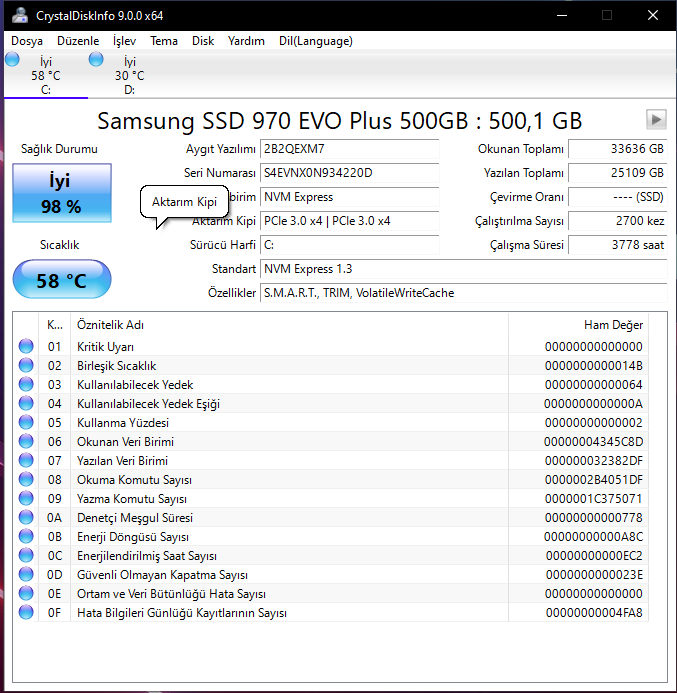The image size is (677, 693).
Task: Click the rotation rate value ---- (SSD)
Action: pos(617,197)
